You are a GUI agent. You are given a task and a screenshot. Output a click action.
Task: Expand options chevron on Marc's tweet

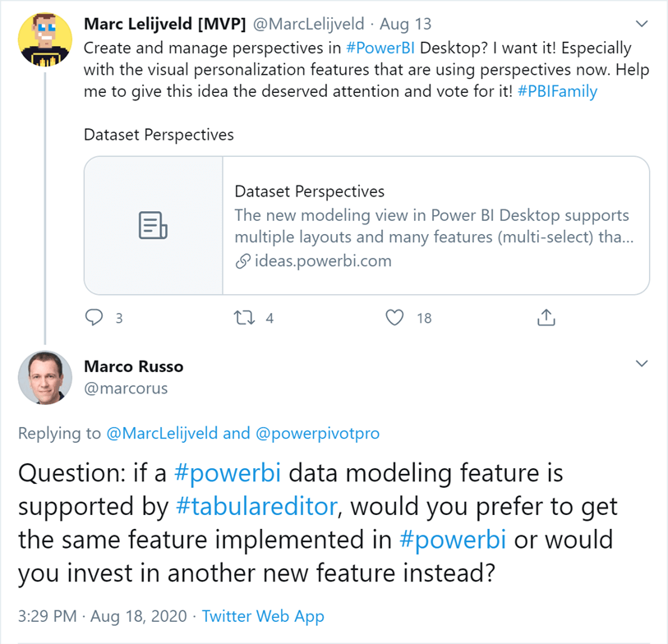click(x=642, y=24)
